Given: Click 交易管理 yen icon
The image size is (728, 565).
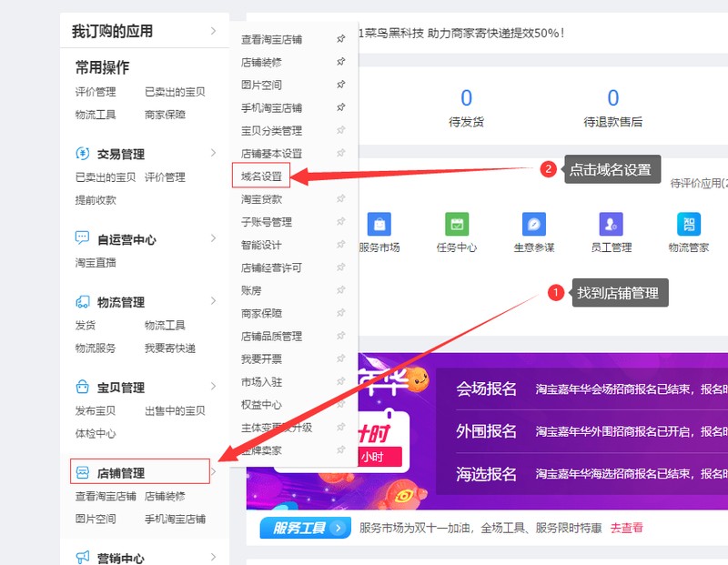Looking at the screenshot, I should click(x=82, y=153).
